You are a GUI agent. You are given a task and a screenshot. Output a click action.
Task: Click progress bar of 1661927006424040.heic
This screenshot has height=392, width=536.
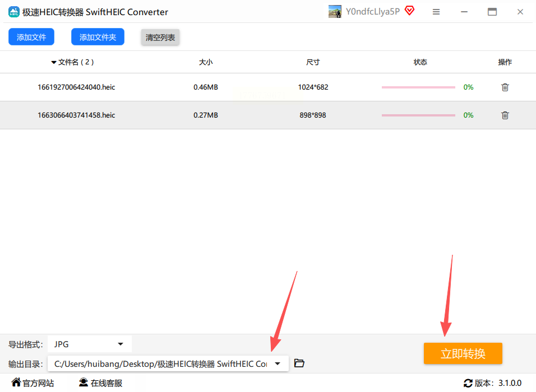(418, 87)
